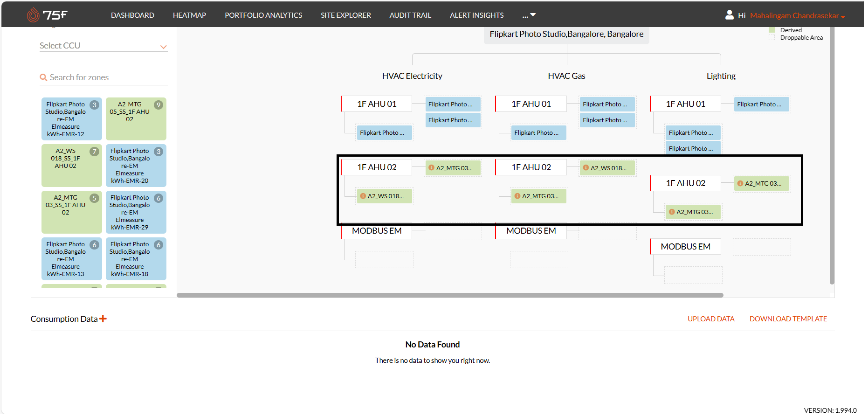This screenshot has height=416, width=868.
Task: Click the 75F flame logo
Action: tap(33, 15)
